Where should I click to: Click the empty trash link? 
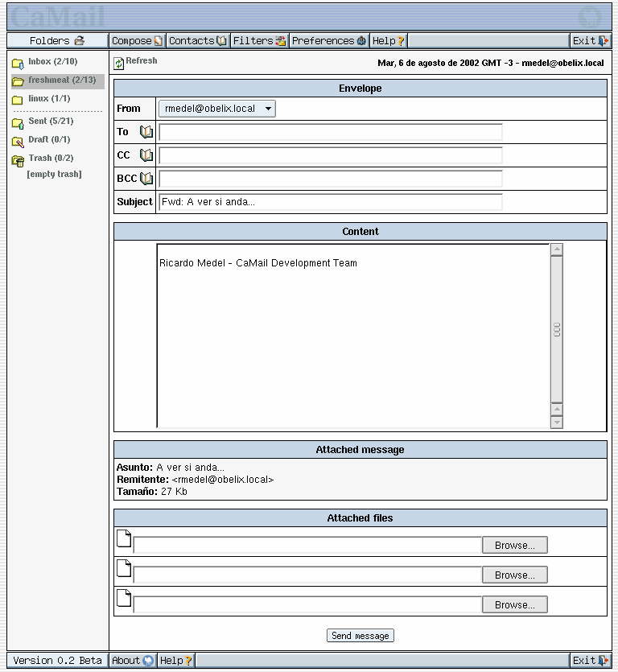(x=54, y=175)
